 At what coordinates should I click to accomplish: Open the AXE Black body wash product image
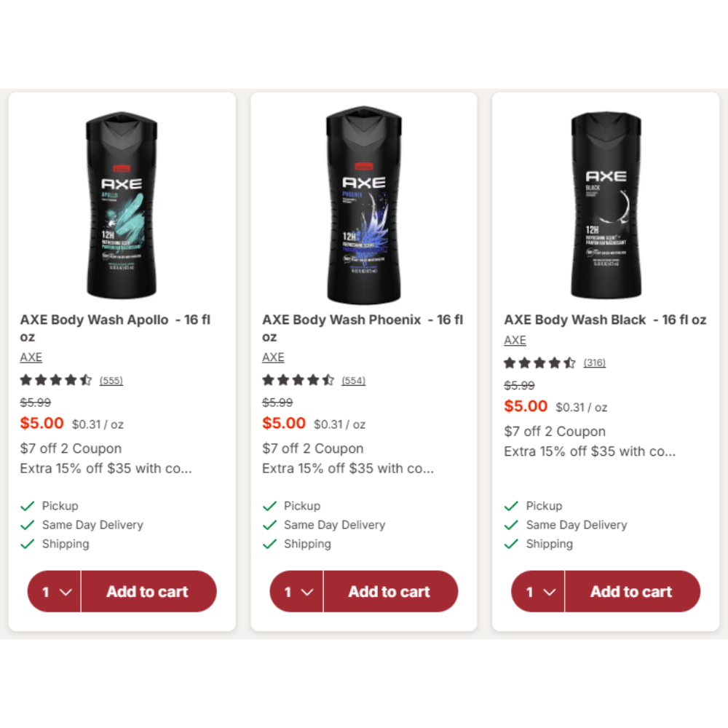click(606, 205)
